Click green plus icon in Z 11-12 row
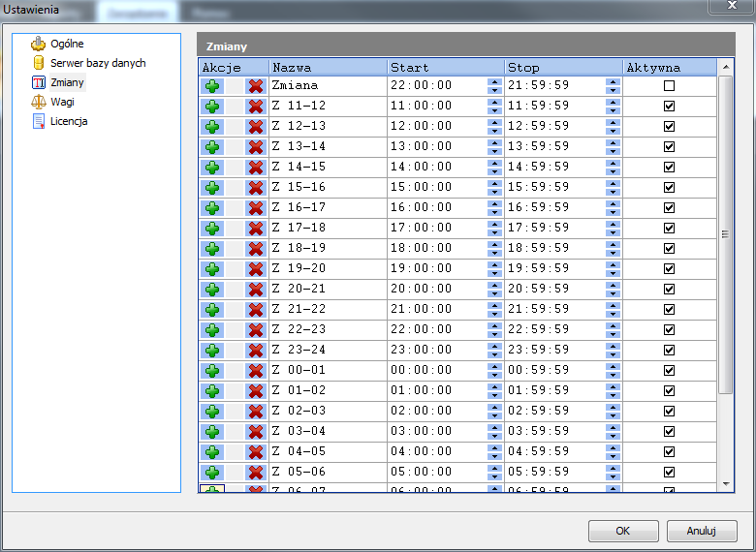This screenshot has width=756, height=552. tap(212, 106)
